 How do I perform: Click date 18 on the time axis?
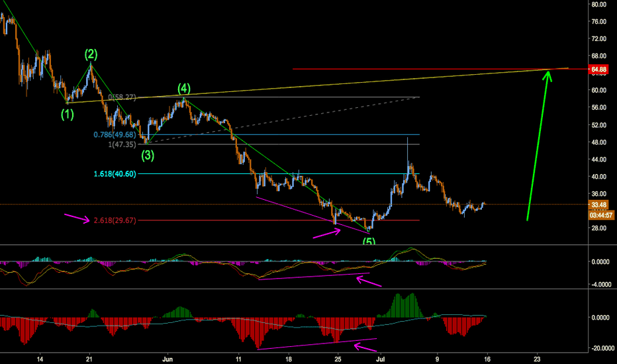[289, 359]
